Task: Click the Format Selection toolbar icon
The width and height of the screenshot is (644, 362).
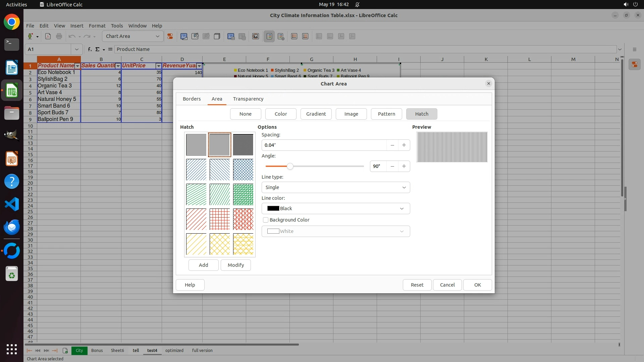Action: [170, 36]
